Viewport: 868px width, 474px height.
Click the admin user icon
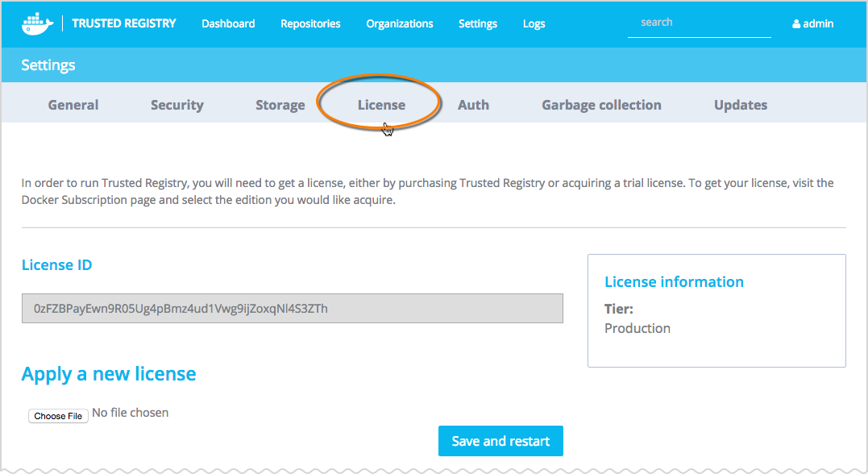tap(796, 24)
